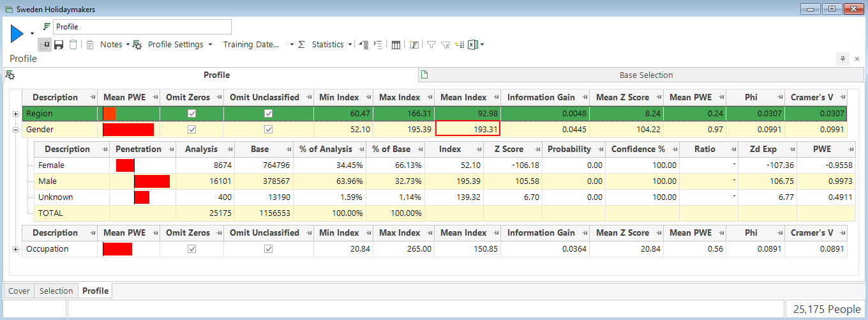Click the settings icon left of Profile tab
The height and width of the screenshot is (320, 868).
click(10, 75)
